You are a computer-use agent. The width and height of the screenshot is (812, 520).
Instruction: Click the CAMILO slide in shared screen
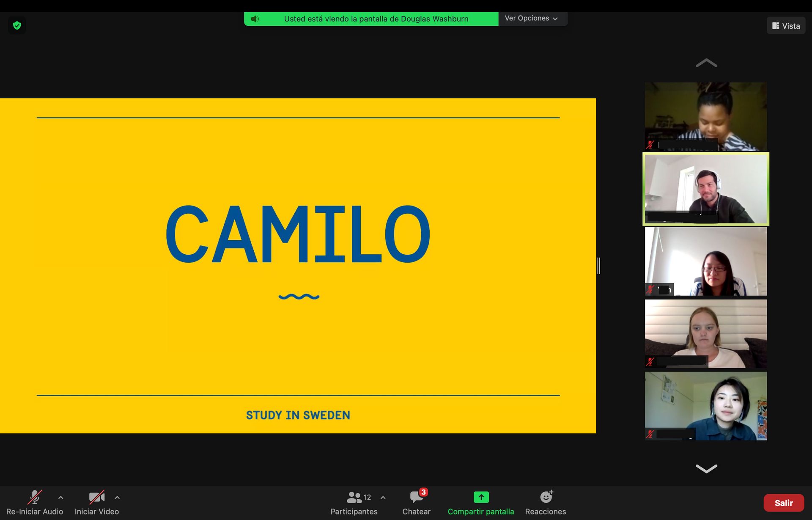click(x=298, y=266)
